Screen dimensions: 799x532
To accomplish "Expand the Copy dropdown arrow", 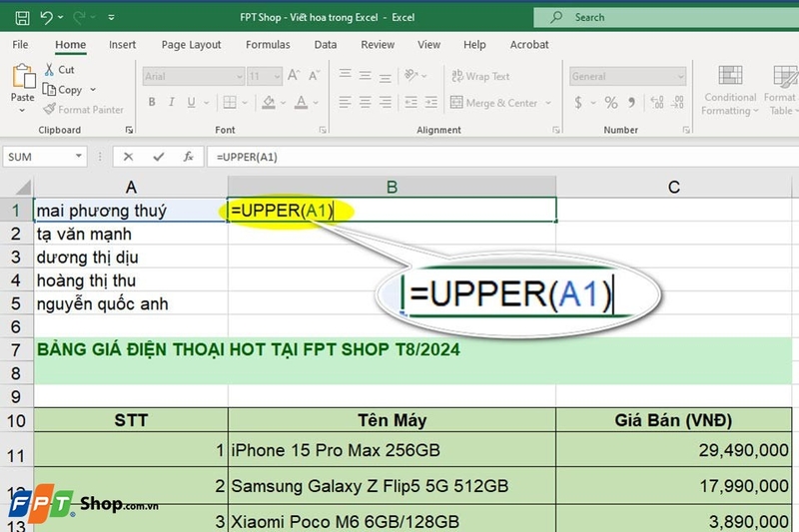I will click(93, 90).
